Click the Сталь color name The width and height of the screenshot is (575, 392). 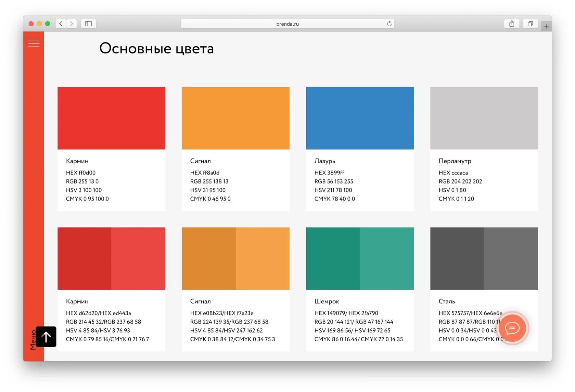[447, 301]
